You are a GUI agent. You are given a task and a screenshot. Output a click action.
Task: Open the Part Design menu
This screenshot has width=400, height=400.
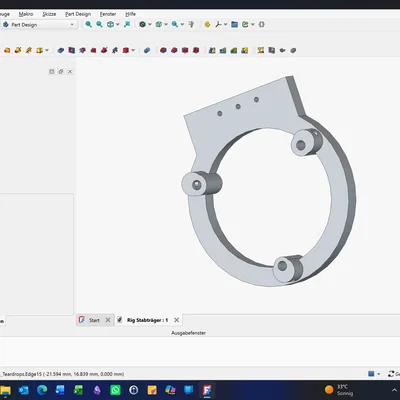click(78, 14)
